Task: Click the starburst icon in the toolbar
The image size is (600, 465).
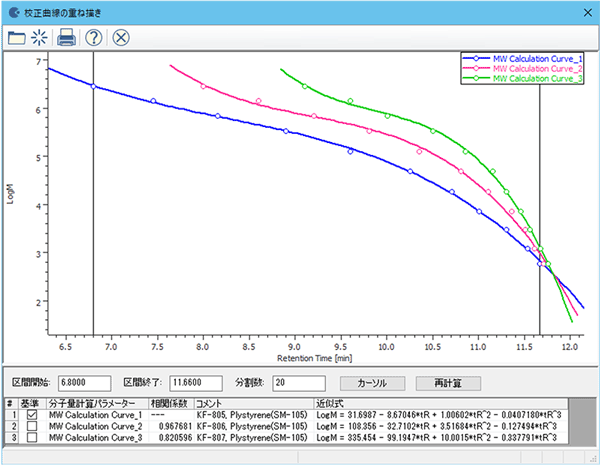Action: 40,38
